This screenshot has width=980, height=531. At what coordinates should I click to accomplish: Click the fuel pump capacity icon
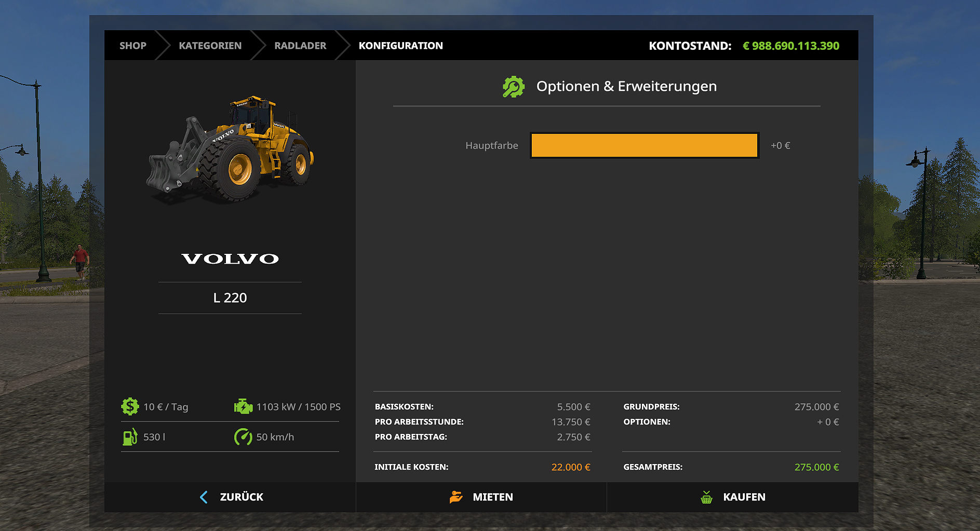(x=130, y=437)
